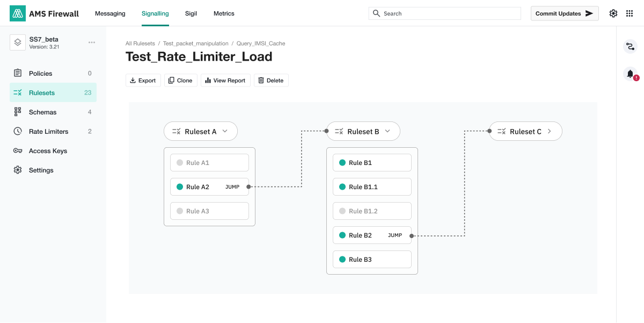Screen dimensions: 644x323
Task: Click the paper plane icon on Commit Updates
Action: click(589, 13)
